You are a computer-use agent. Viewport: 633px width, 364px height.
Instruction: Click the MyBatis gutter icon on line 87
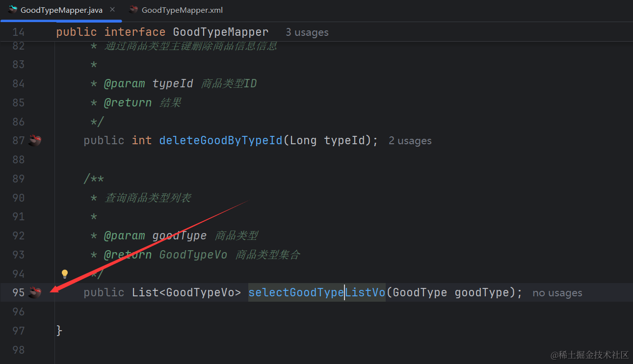click(x=34, y=141)
